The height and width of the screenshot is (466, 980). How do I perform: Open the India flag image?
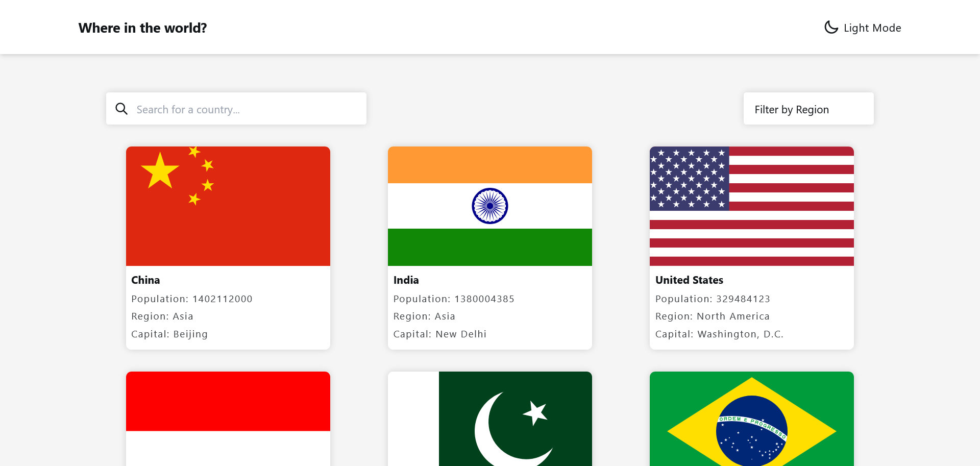coord(490,206)
